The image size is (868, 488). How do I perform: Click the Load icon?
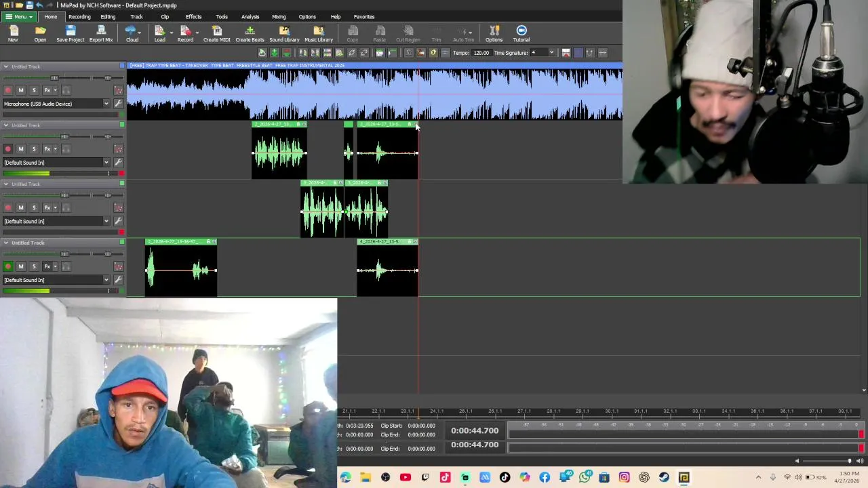click(159, 34)
